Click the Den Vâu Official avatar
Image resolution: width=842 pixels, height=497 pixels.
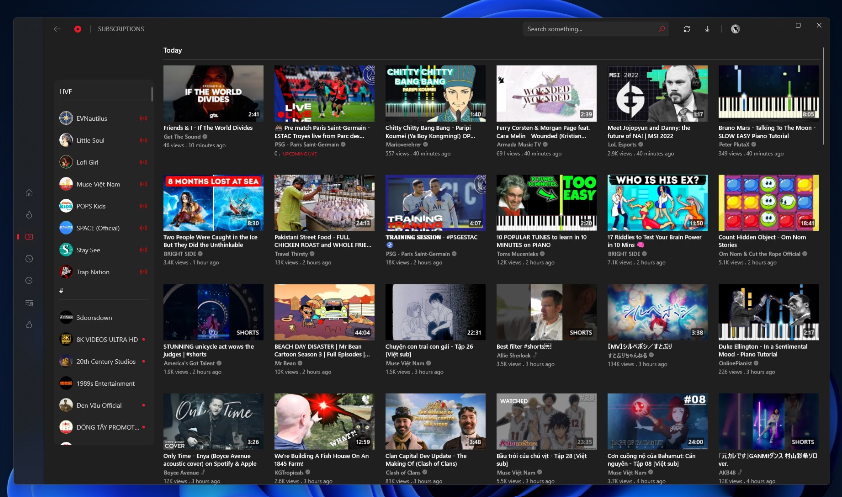(x=66, y=405)
